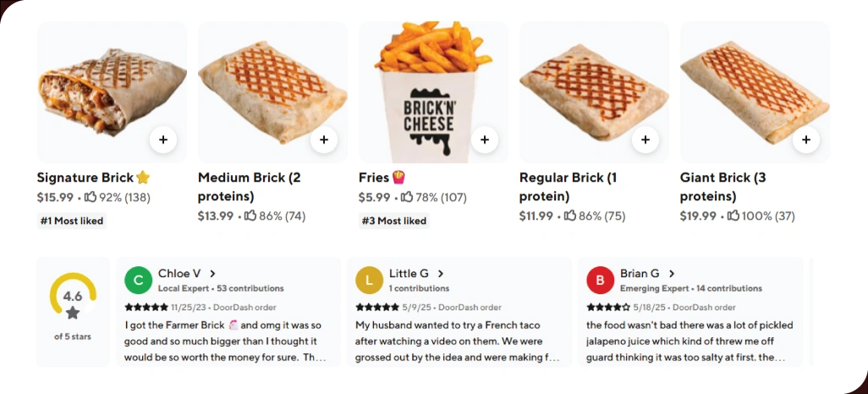Screen dimensions: 868x394
Task: Expand Little G's profile chevron
Action: click(x=441, y=274)
